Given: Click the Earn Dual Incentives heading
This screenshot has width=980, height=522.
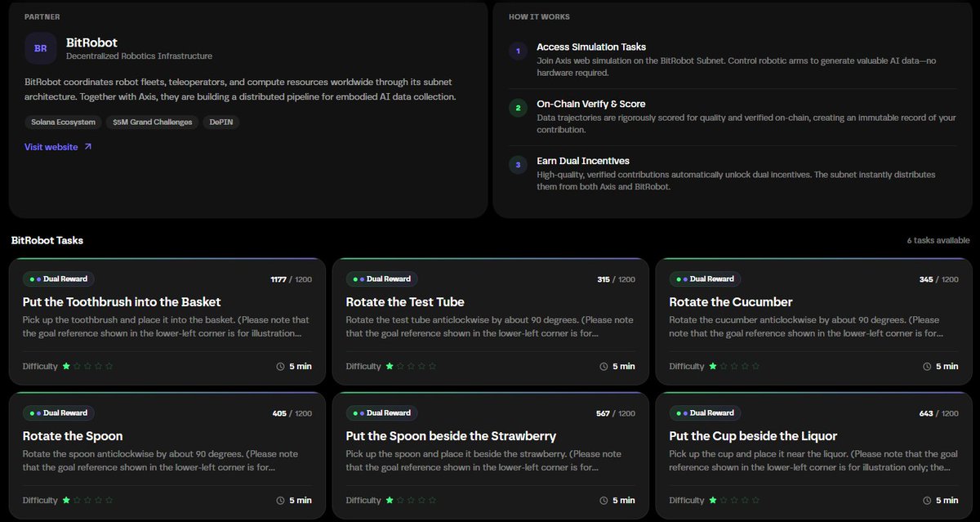Looking at the screenshot, I should tap(583, 161).
